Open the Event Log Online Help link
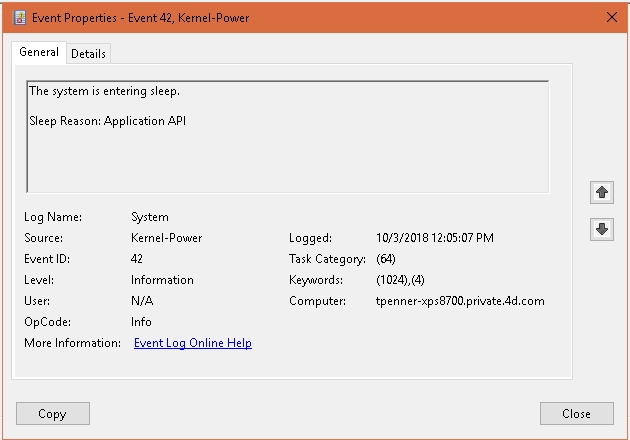This screenshot has width=630, height=440. point(193,343)
